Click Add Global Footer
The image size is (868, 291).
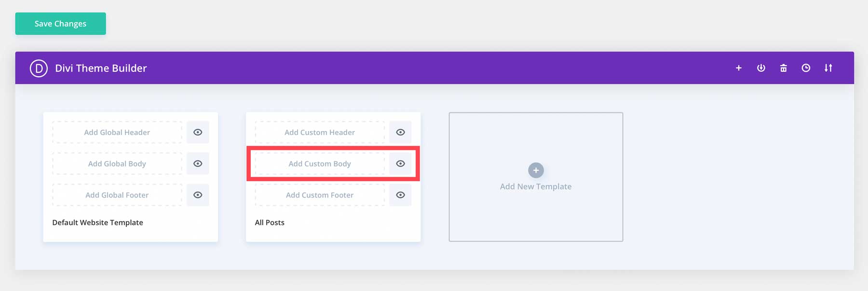tap(117, 195)
